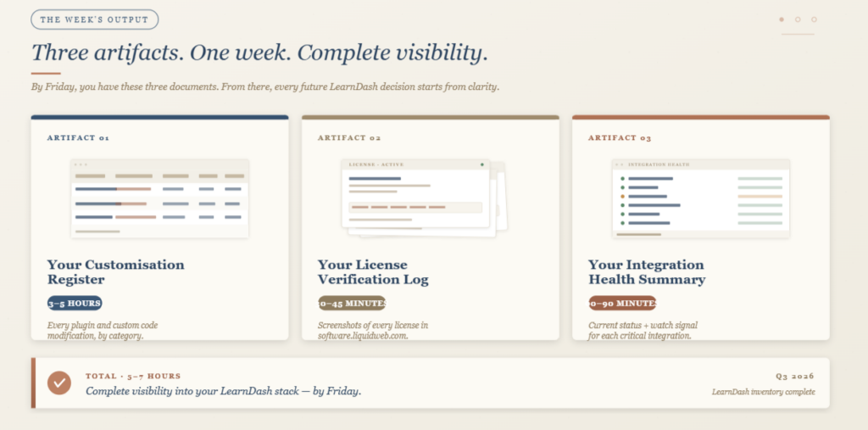Image resolution: width=868 pixels, height=430 pixels.
Task: Click the Artifact 01 label
Action: coord(78,138)
